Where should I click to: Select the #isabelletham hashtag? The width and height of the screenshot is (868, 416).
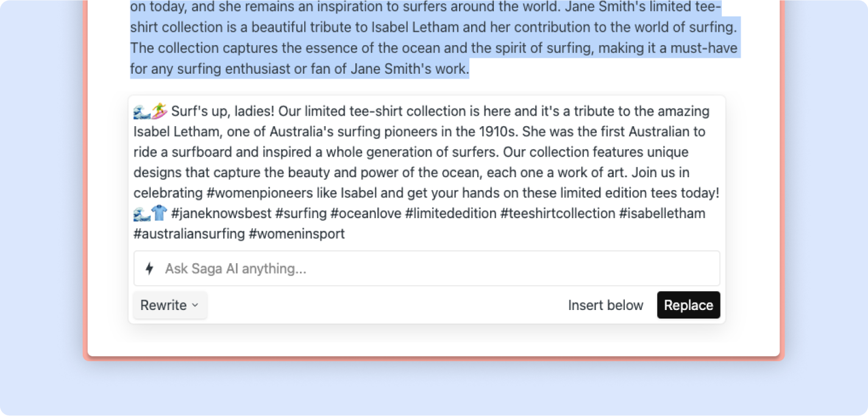click(x=662, y=213)
